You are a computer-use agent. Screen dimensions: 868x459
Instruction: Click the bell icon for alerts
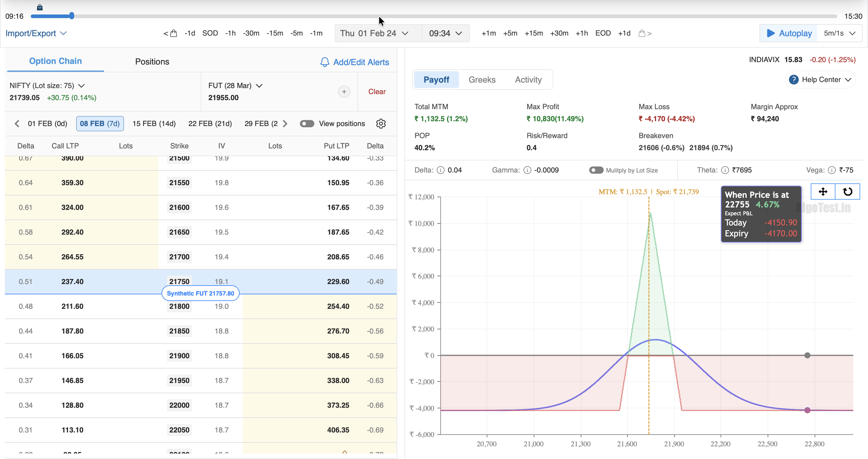(325, 62)
